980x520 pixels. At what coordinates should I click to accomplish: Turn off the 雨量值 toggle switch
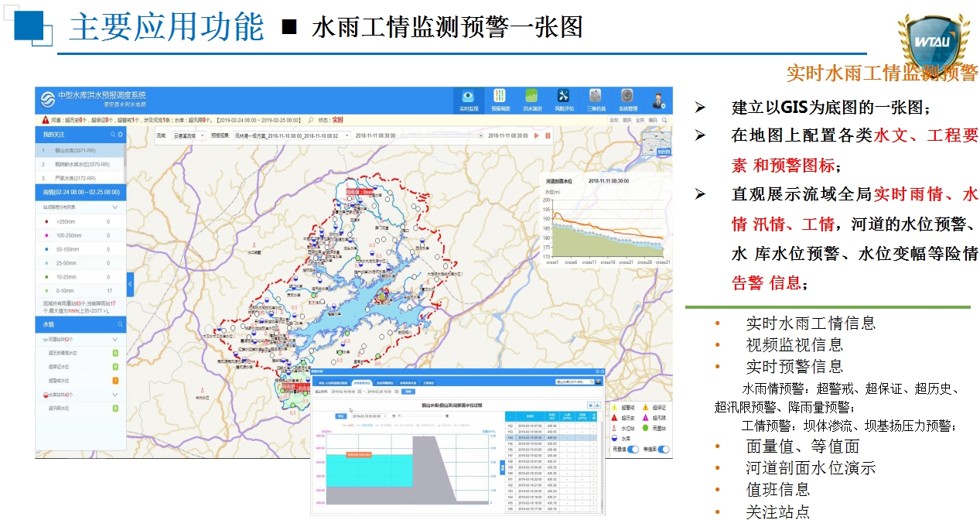(x=633, y=449)
